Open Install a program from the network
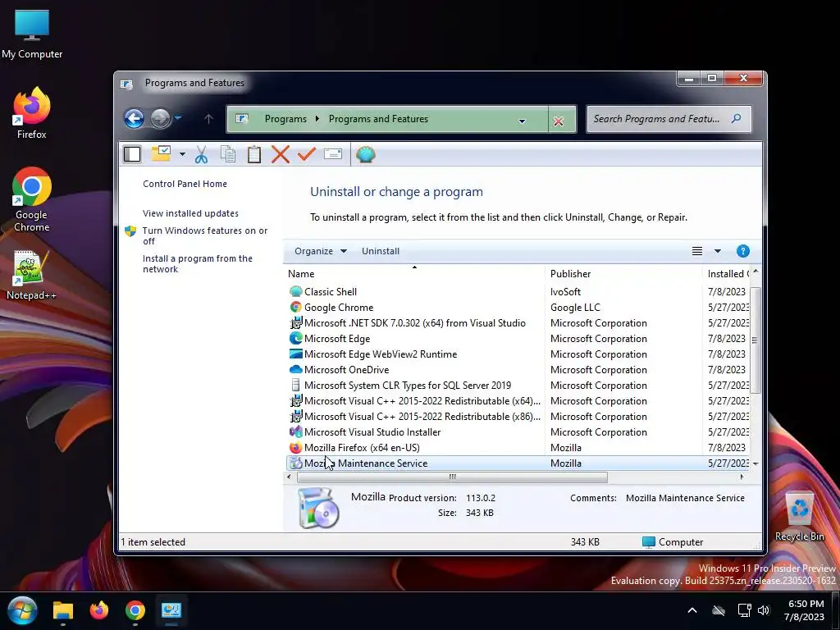The image size is (840, 630). pyautogui.click(x=197, y=263)
